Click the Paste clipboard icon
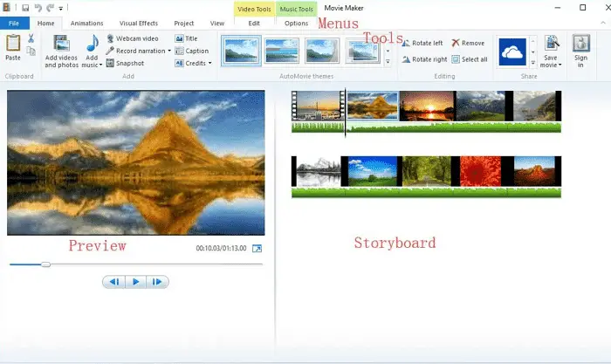611x364 pixels. [13, 44]
